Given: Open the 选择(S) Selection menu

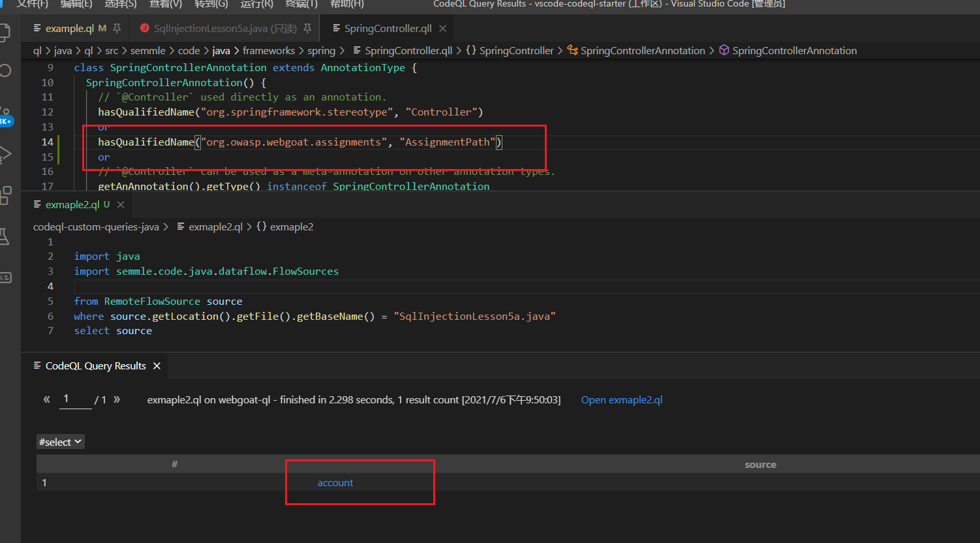Looking at the screenshot, I should [121, 4].
